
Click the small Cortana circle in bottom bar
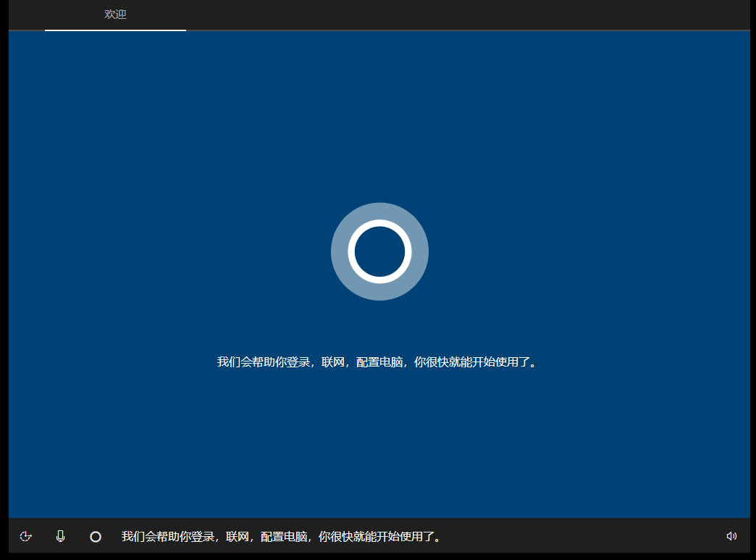96,537
